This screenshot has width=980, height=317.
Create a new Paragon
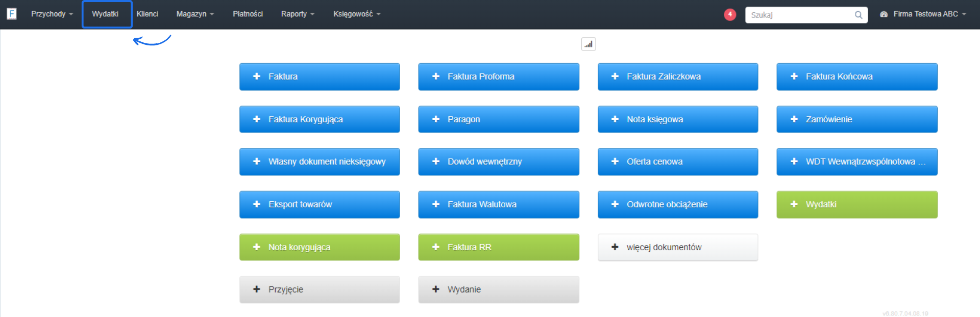(x=499, y=119)
